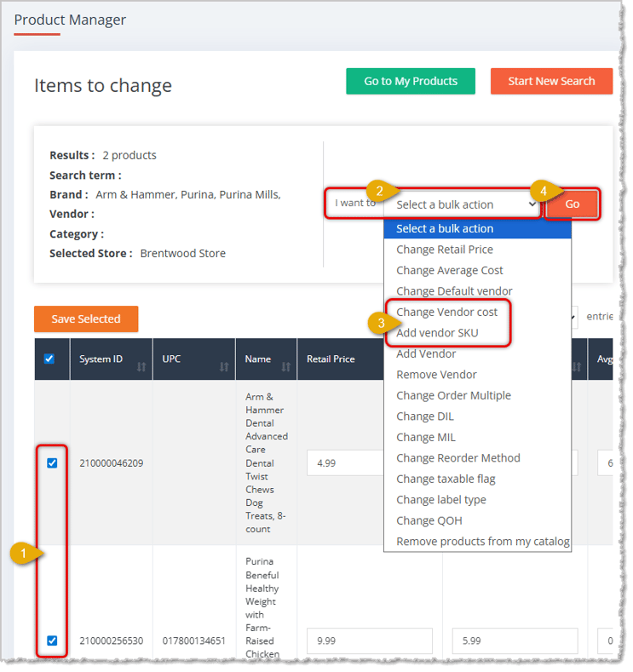Toggle the select-all checkbox in table header
633x672 pixels.
tap(49, 359)
